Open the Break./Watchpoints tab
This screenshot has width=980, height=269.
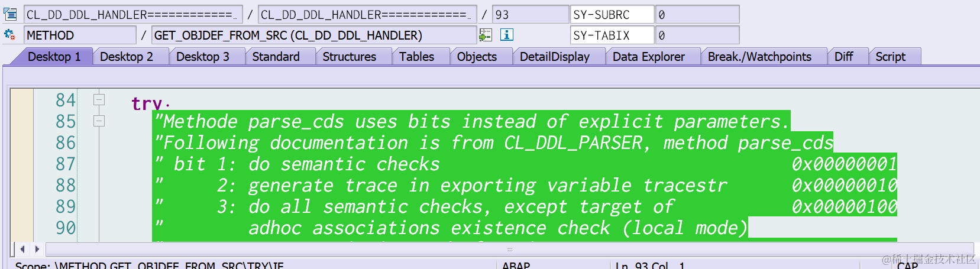[760, 57]
